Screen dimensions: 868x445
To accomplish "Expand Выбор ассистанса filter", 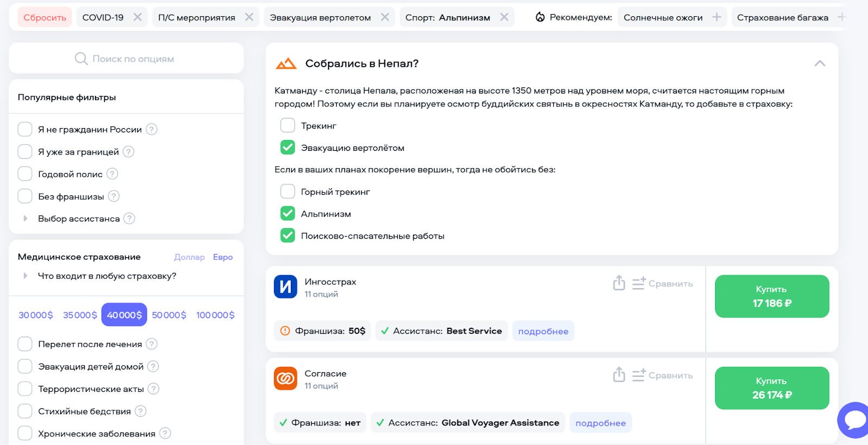I will coord(25,219).
